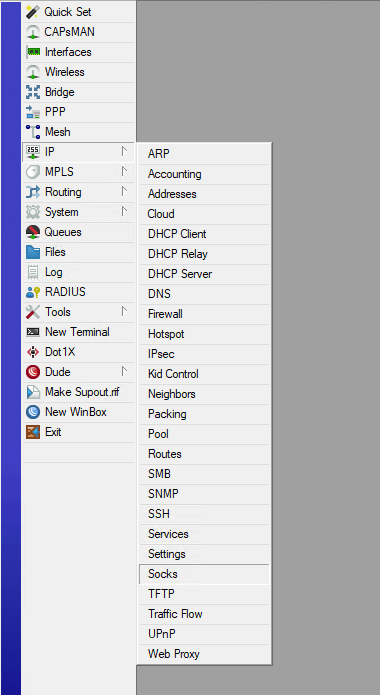The height and width of the screenshot is (695, 380).
Task: Click the Wireless menu label
Action: pyautogui.click(x=65, y=72)
